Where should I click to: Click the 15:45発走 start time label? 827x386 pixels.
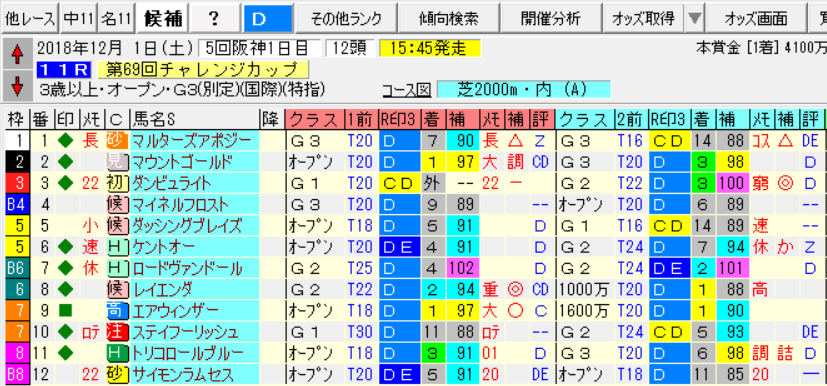click(x=430, y=49)
